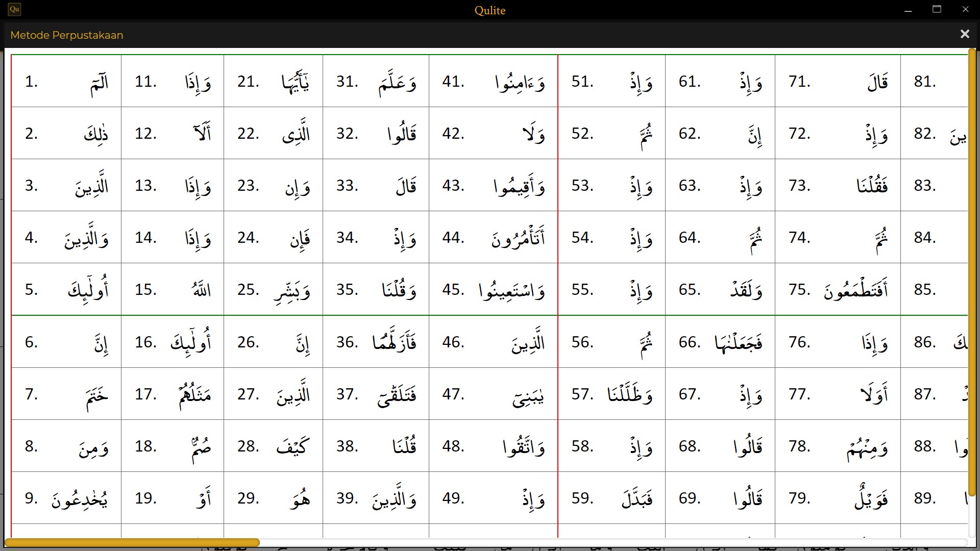This screenshot has height=551, width=980.
Task: Click the Qulite app icon in title bar
Action: 14,9
